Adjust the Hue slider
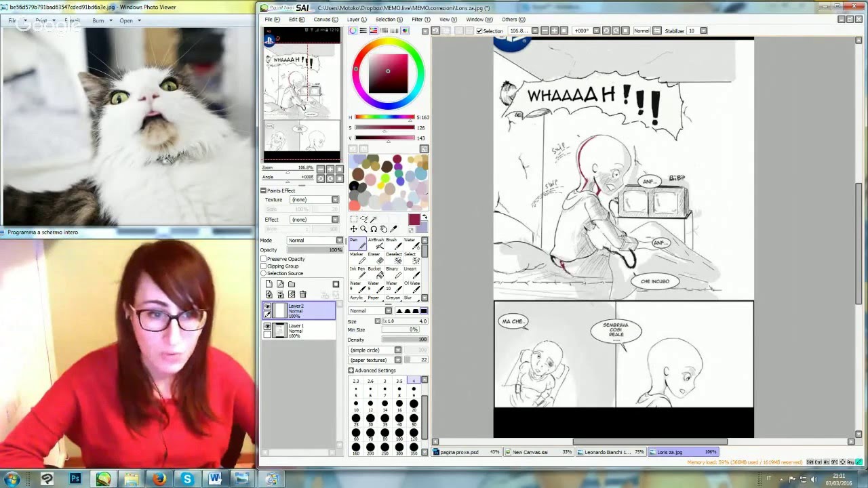 pos(384,117)
